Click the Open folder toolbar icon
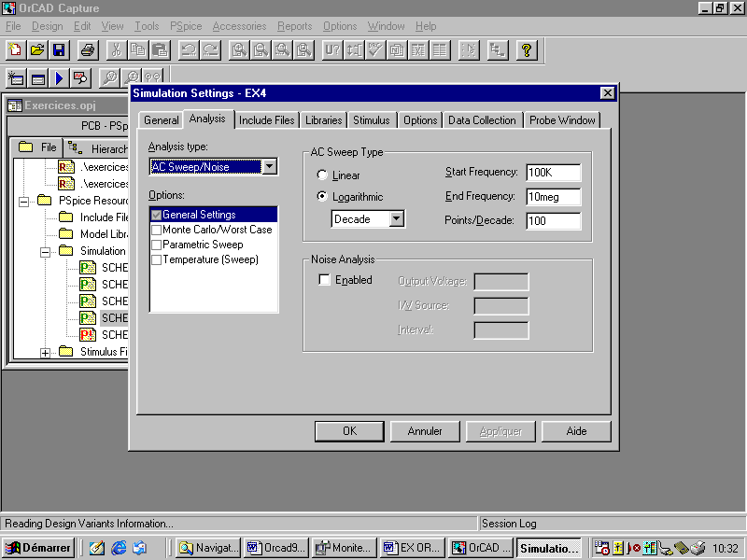 click(x=37, y=50)
